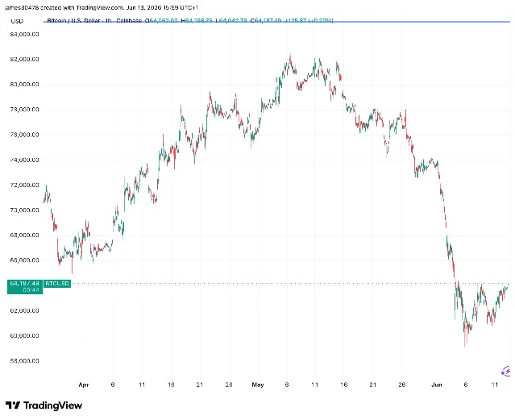Select the BTCUSD price line label
The width and height of the screenshot is (515, 420).
57,283
